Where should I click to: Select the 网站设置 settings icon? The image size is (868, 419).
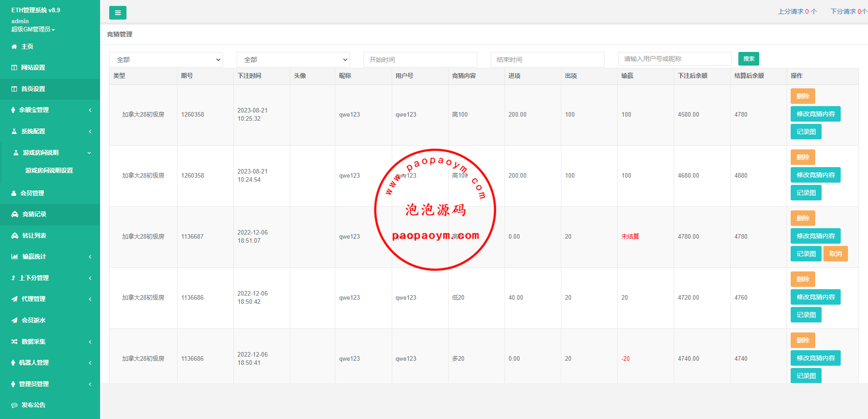tap(13, 67)
